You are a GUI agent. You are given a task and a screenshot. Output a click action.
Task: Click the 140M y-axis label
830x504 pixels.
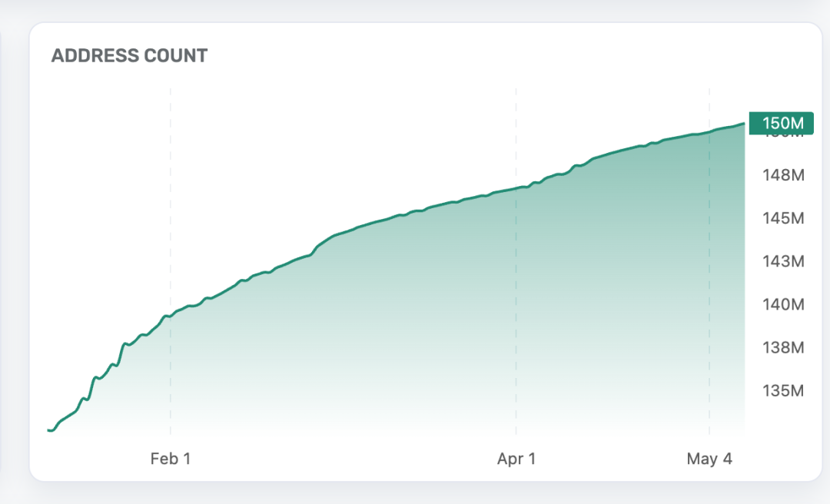click(783, 304)
